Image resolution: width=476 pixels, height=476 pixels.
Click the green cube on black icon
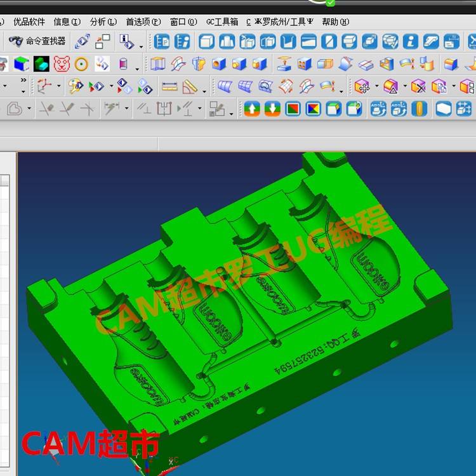click(42, 64)
